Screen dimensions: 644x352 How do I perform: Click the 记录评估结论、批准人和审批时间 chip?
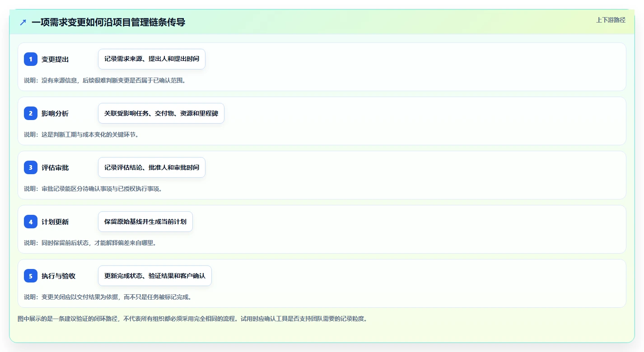(x=152, y=167)
